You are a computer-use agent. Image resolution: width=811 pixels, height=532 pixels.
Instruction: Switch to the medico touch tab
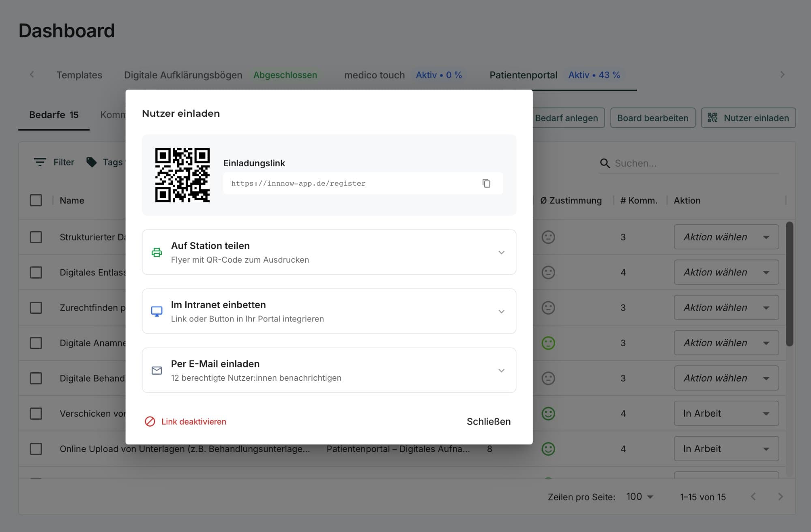coord(374,75)
